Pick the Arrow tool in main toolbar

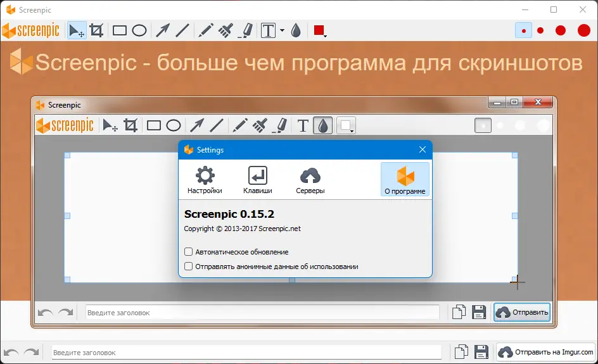point(163,30)
